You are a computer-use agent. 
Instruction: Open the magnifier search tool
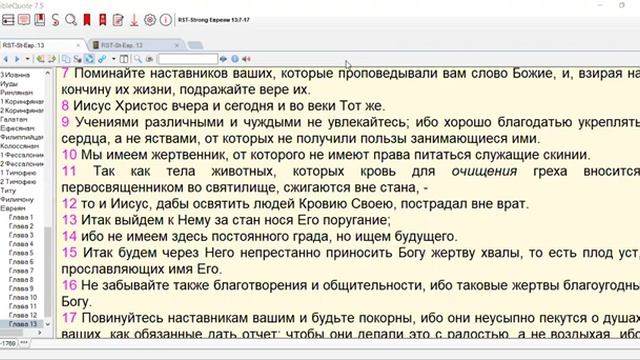click(x=71, y=20)
